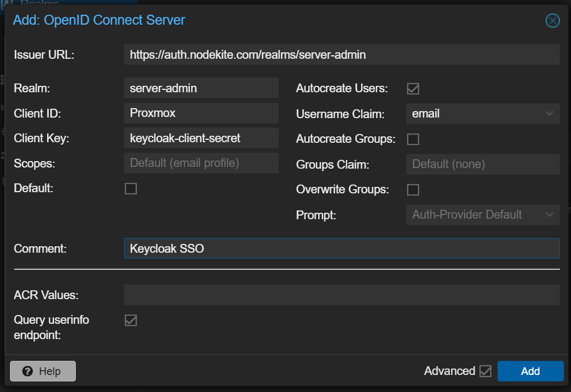
Task: Close the Add OpenID Connect Server dialog
Action: point(552,21)
